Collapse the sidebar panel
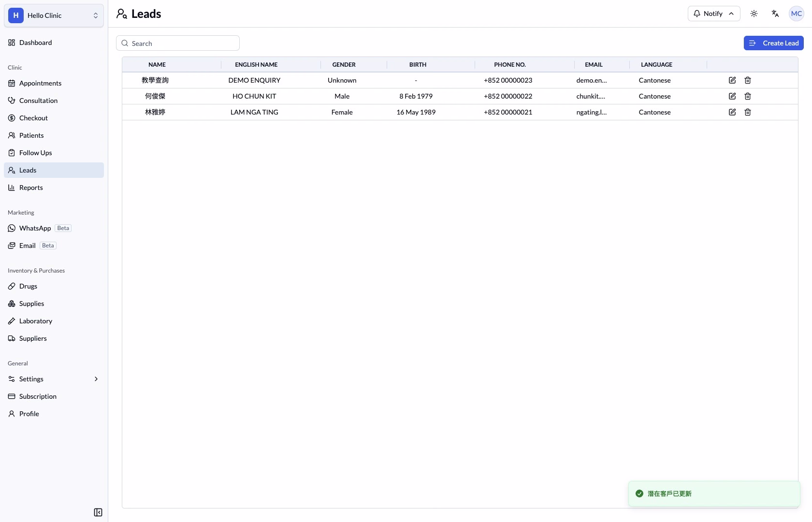This screenshot has height=522, width=812. [x=98, y=512]
